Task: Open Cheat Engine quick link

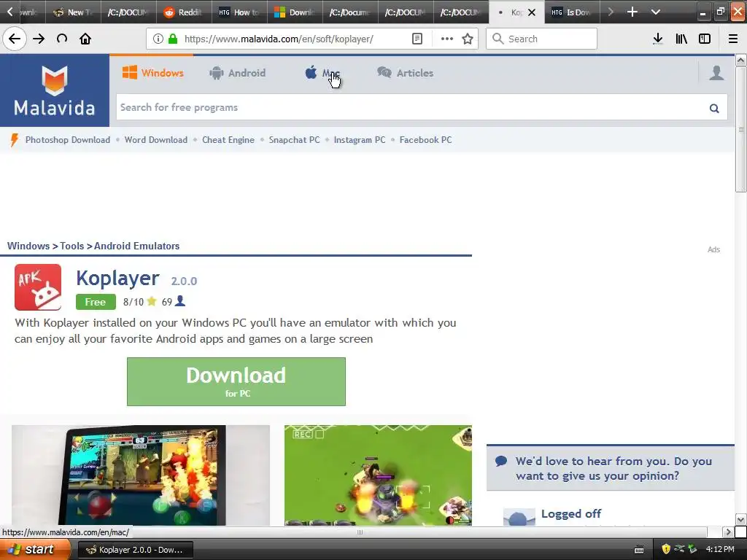Action: click(228, 140)
